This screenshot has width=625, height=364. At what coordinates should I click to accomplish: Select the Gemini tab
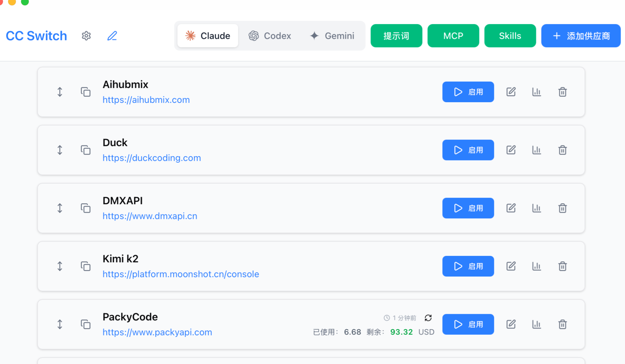coord(332,36)
